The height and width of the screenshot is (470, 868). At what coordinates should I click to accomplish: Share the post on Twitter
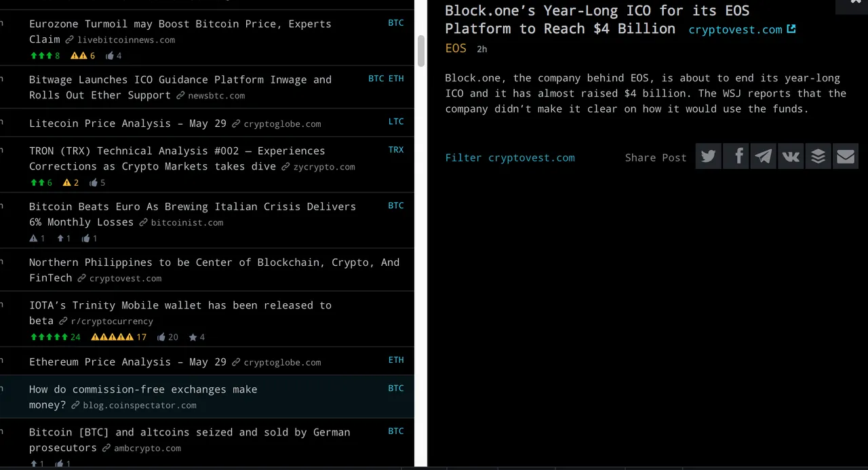click(708, 157)
